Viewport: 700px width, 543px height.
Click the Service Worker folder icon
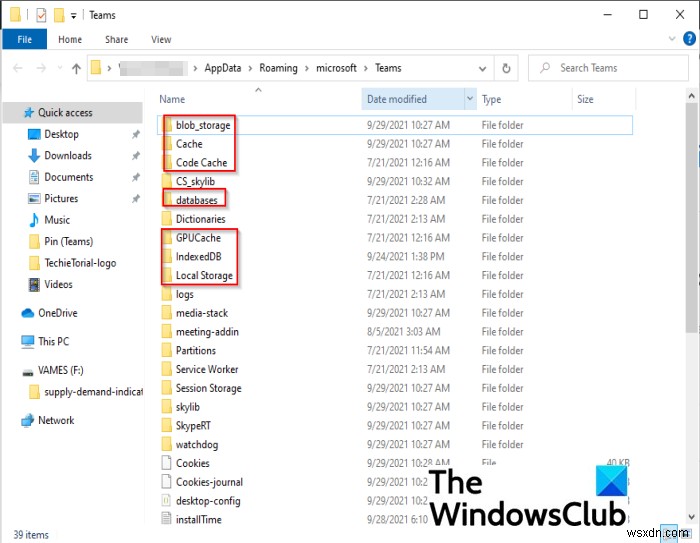coord(167,369)
